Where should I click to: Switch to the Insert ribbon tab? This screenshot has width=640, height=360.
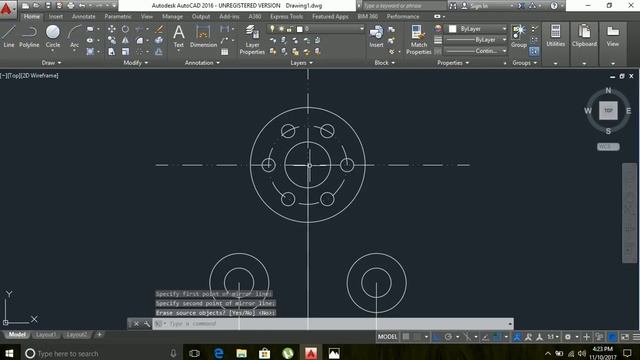[56, 17]
